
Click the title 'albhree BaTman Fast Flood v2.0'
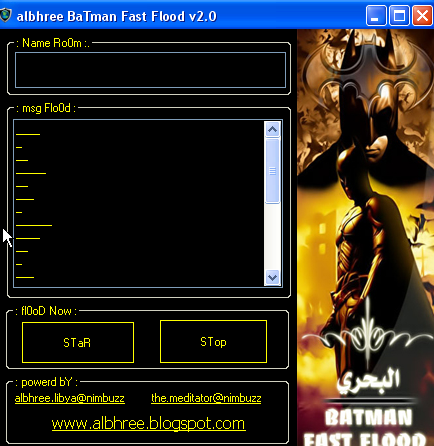(117, 16)
